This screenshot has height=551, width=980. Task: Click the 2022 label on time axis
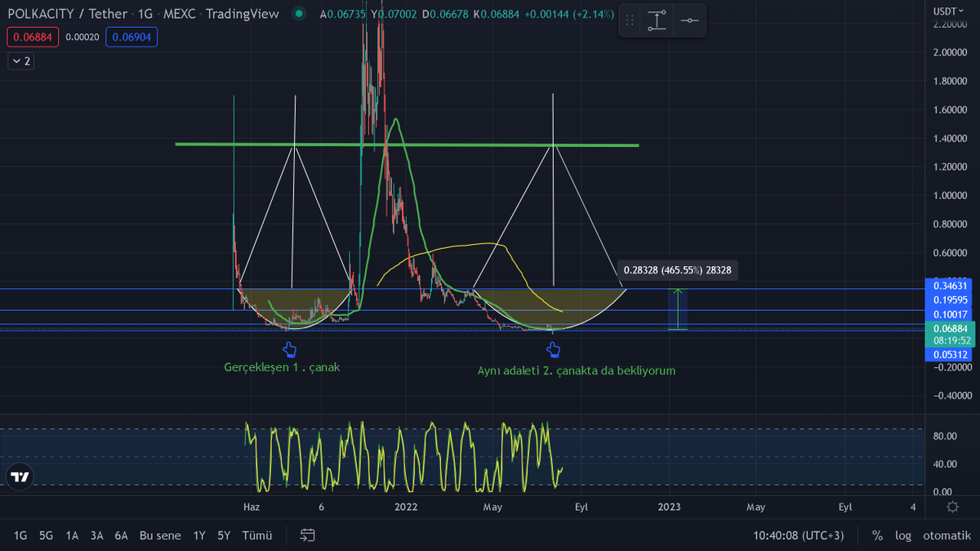click(x=406, y=507)
